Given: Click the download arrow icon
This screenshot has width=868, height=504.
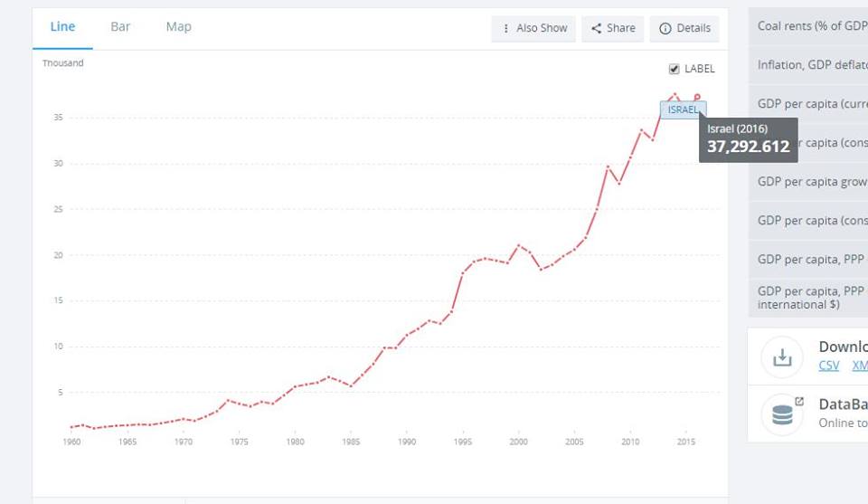Looking at the screenshot, I should [782, 357].
